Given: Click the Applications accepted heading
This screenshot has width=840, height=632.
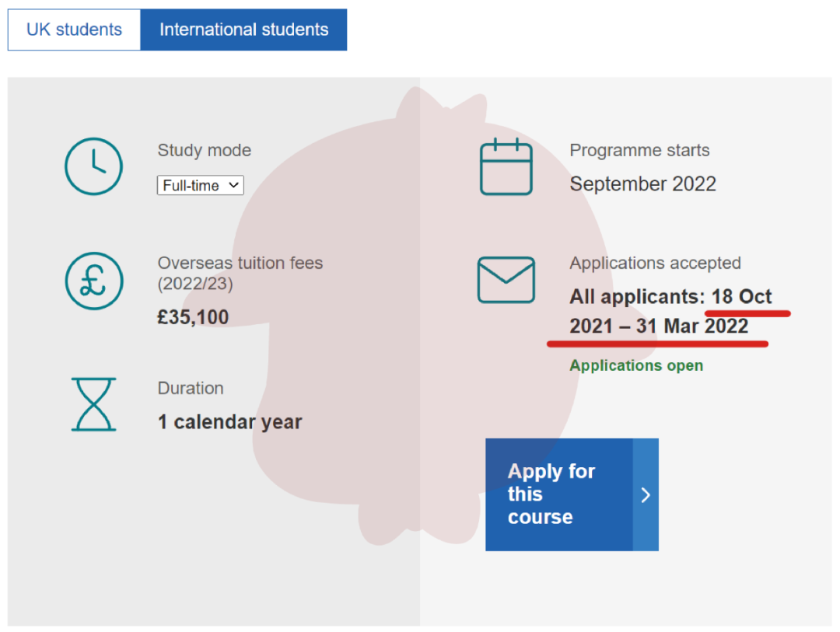Looking at the screenshot, I should pos(655,263).
